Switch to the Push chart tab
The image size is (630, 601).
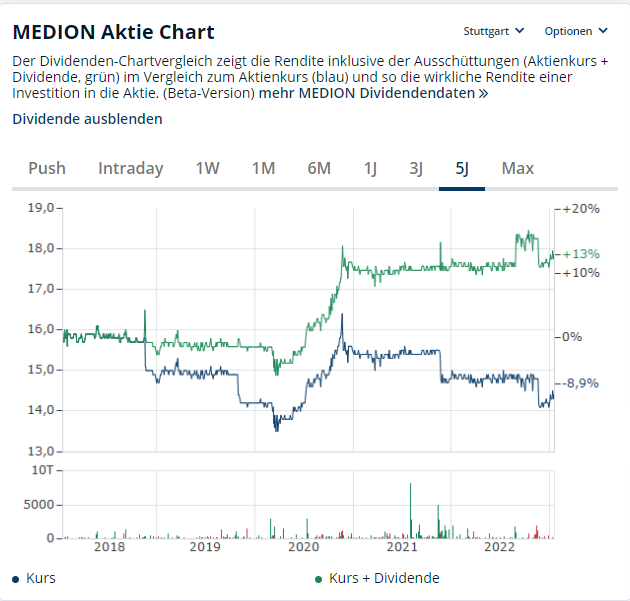pyautogui.click(x=47, y=168)
